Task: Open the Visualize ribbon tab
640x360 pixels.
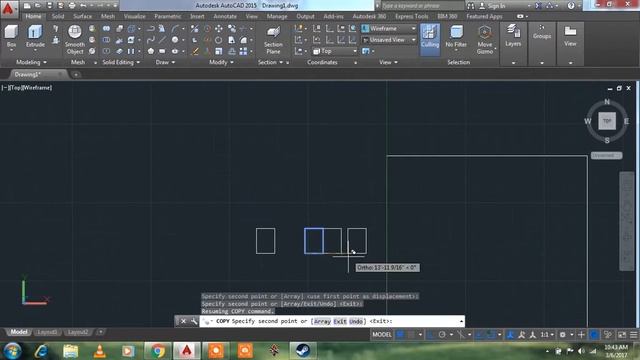Action: tap(134, 16)
